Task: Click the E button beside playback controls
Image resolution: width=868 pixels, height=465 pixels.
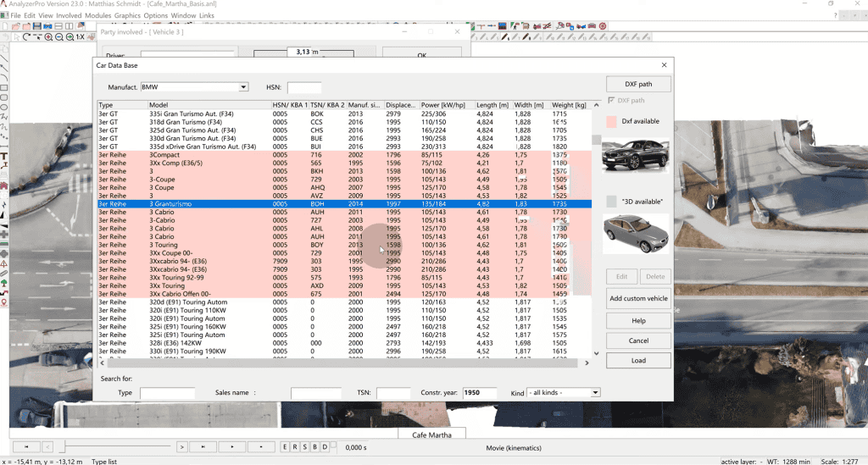Action: click(x=286, y=446)
